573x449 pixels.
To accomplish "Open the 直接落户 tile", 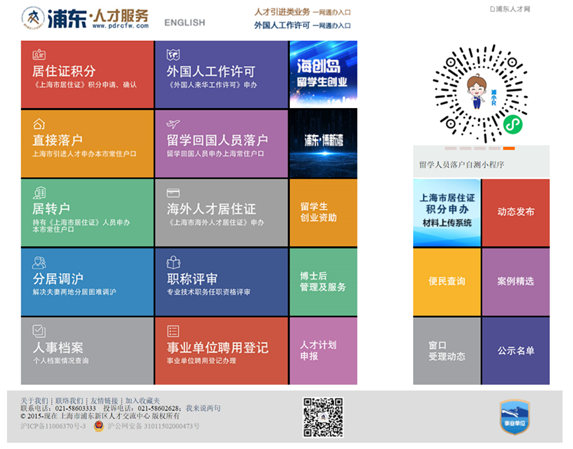I will coord(87,144).
